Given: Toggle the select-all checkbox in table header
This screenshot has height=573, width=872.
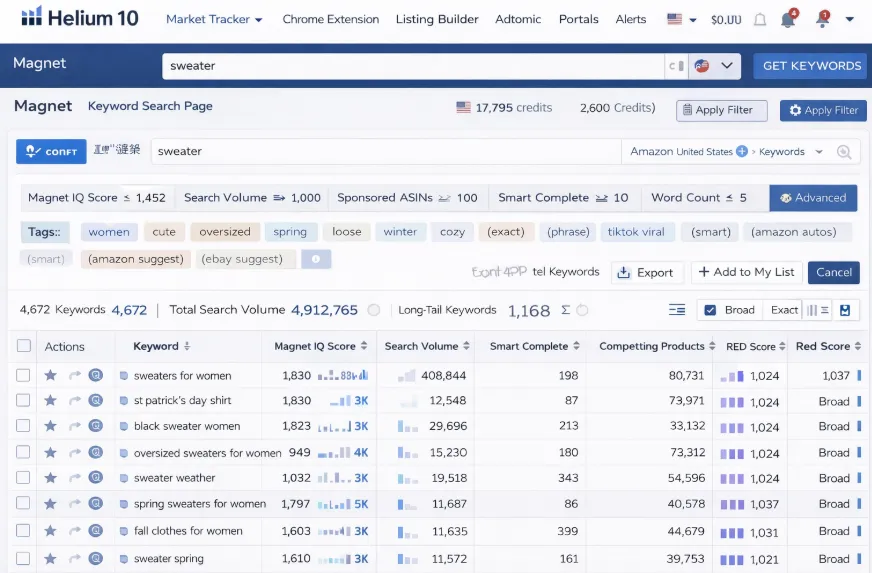Looking at the screenshot, I should (24, 345).
